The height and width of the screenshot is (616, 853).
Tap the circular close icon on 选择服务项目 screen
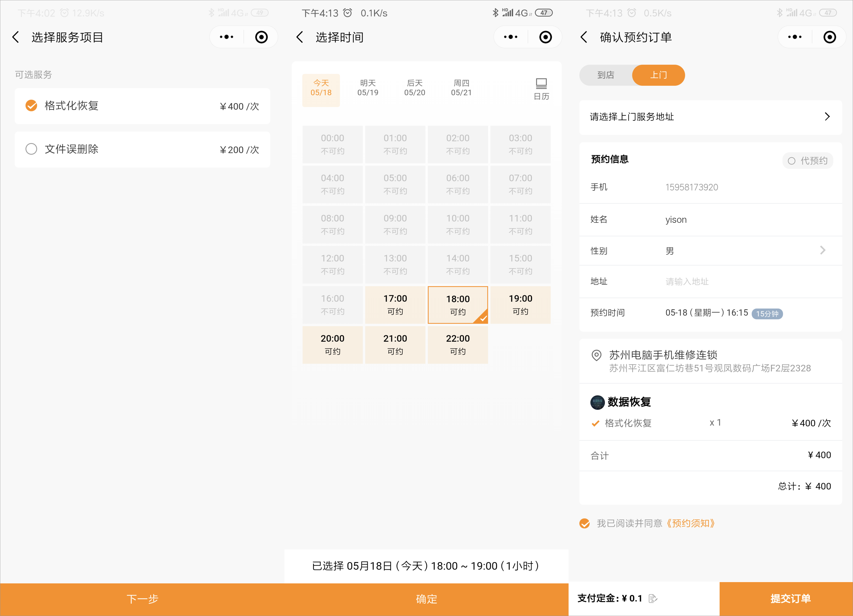coord(261,37)
